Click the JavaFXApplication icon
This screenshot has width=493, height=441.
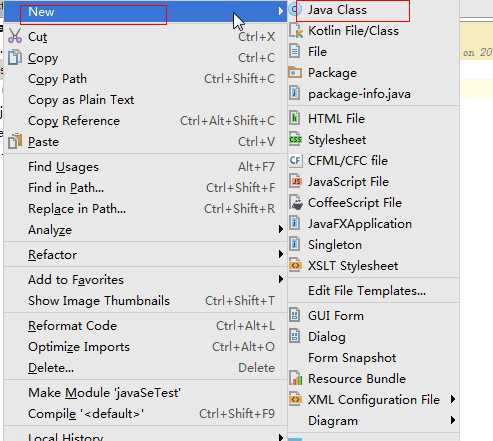pos(294,223)
